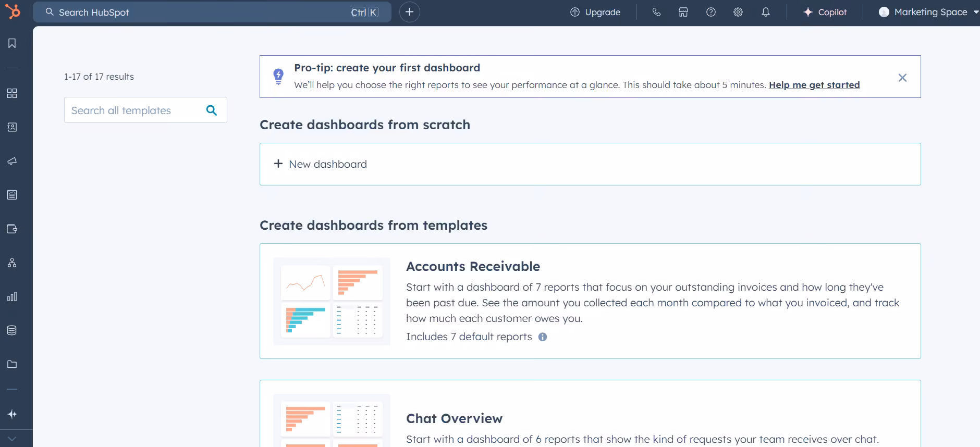Create a New dashboard from scratch
The image size is (980, 447).
(x=590, y=164)
